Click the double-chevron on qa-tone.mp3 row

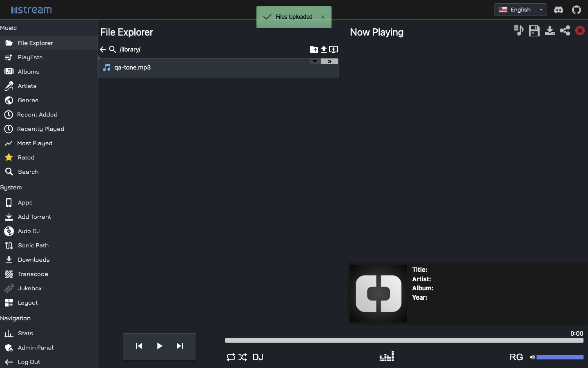coord(330,61)
